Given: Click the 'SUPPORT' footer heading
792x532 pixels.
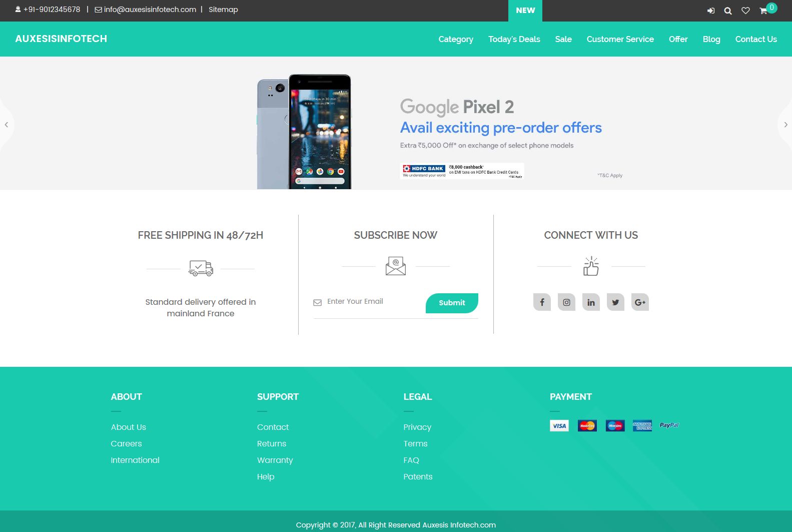Looking at the screenshot, I should pos(278,397).
